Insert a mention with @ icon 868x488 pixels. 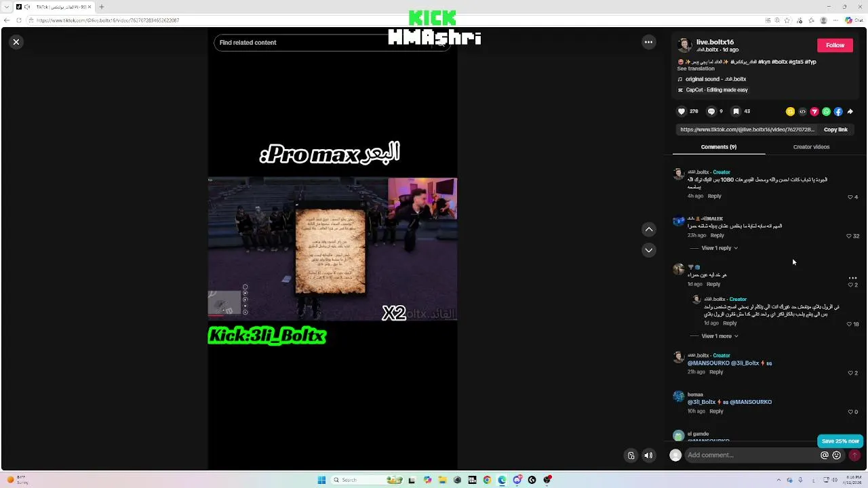(825, 455)
